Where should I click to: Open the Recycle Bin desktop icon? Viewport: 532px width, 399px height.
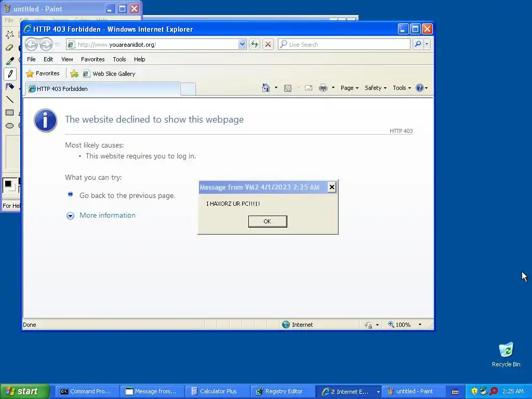pyautogui.click(x=506, y=354)
